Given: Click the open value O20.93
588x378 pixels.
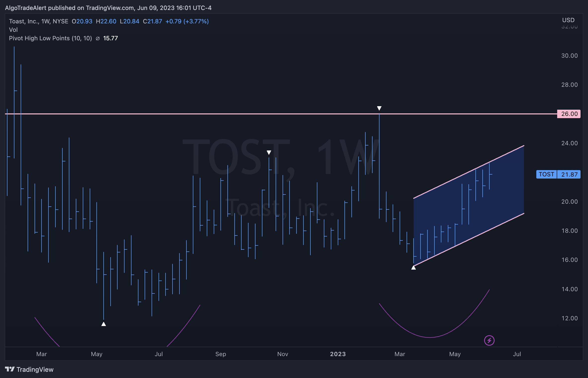Looking at the screenshot, I should click(x=82, y=21).
